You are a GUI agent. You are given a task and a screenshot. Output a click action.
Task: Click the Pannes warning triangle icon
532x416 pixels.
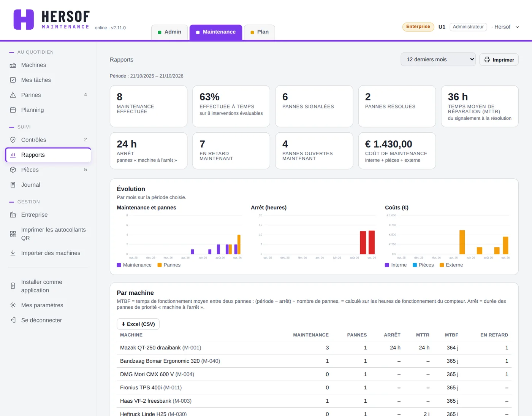point(13,95)
